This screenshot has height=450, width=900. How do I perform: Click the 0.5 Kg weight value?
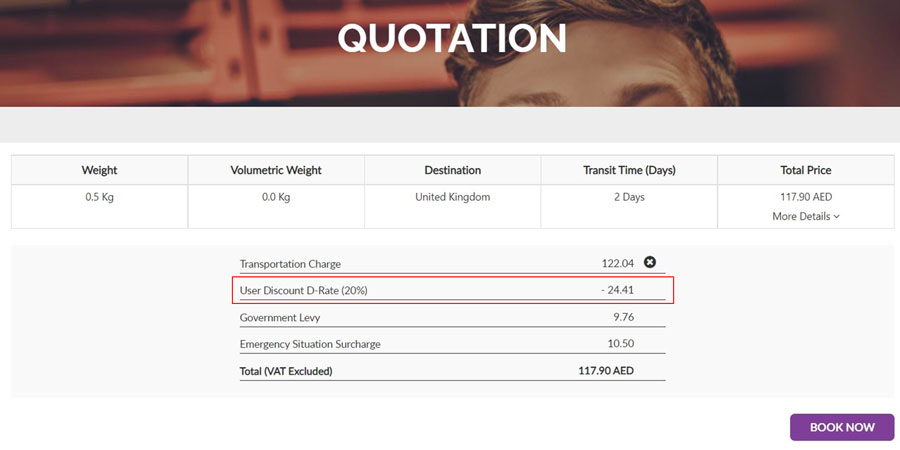(x=99, y=197)
